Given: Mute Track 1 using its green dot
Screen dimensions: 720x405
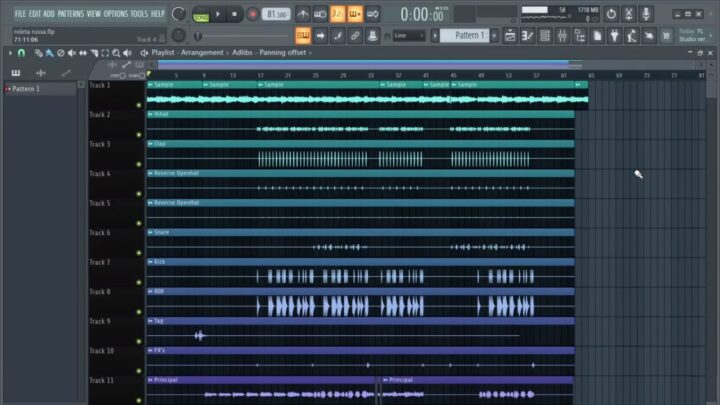Looking at the screenshot, I should pyautogui.click(x=139, y=105).
